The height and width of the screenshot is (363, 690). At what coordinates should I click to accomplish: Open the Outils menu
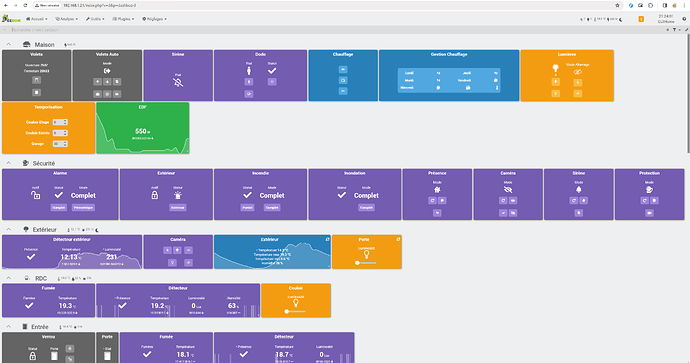(95, 19)
